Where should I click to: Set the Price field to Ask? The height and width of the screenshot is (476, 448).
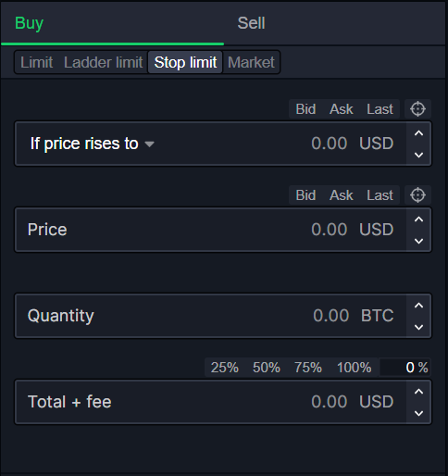[341, 195]
